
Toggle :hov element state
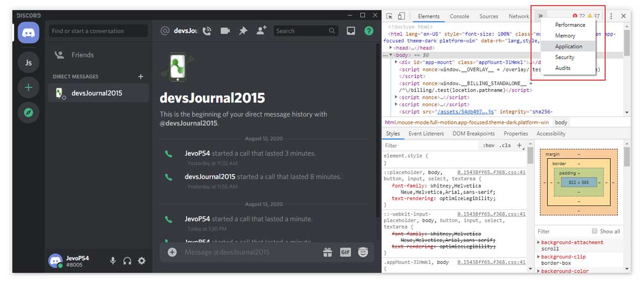488,145
